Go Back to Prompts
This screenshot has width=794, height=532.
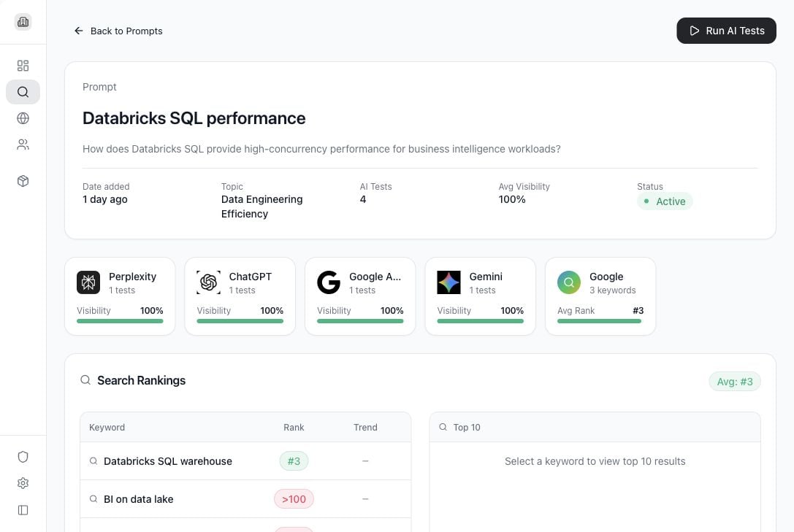[x=118, y=31]
